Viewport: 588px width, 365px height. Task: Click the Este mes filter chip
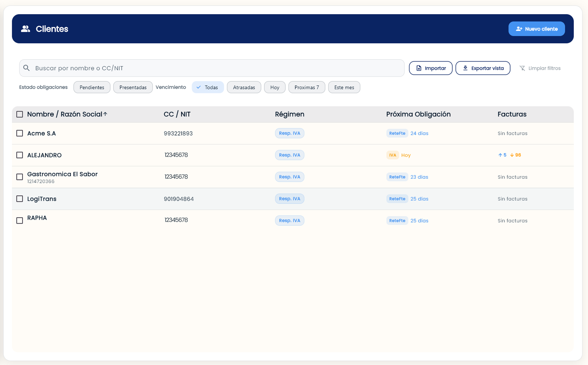[x=344, y=87]
